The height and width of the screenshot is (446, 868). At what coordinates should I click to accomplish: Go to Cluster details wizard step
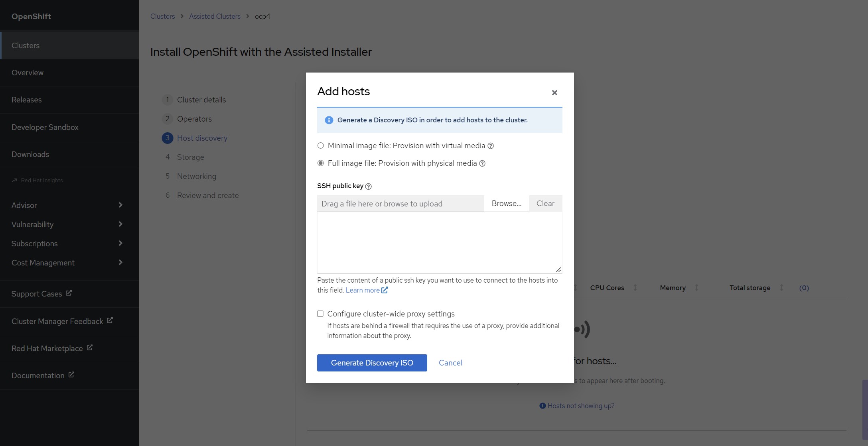(x=201, y=100)
